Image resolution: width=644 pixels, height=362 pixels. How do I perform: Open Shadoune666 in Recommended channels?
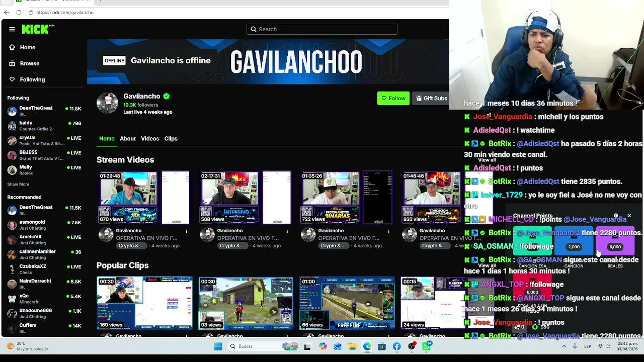(44, 313)
